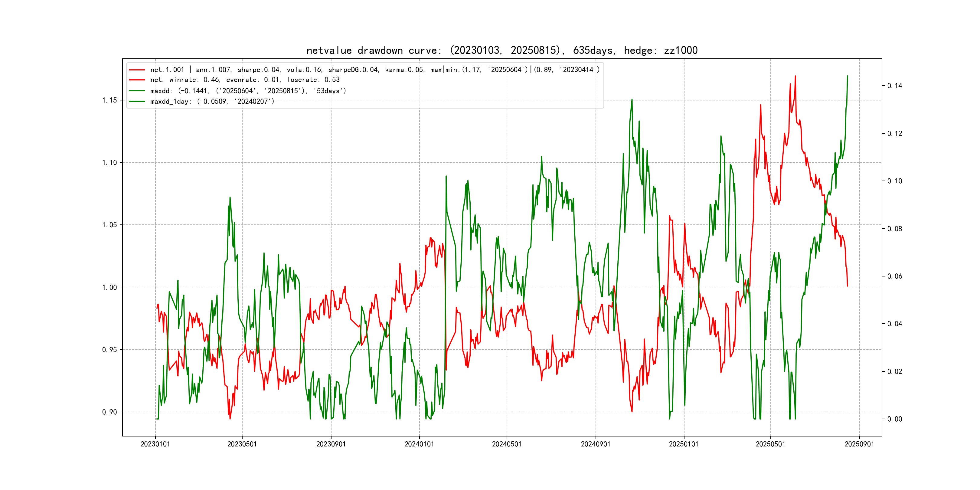Viewport: 980px width, 490px height.
Task: Click the red swatch beside net, winrate
Action: click(137, 80)
